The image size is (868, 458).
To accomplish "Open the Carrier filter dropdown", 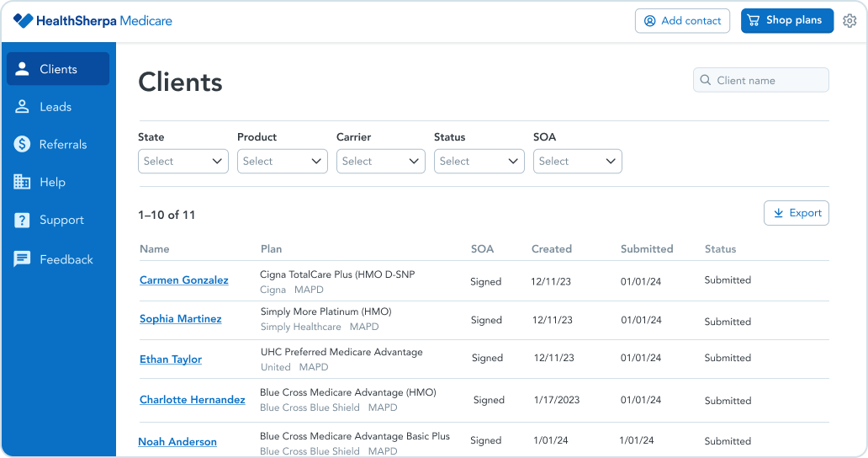I will 381,161.
